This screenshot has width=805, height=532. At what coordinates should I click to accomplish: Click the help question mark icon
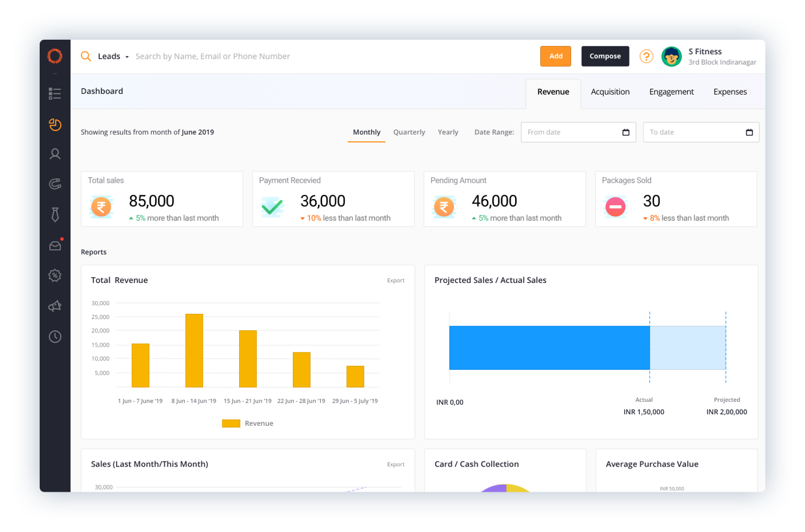coord(646,56)
